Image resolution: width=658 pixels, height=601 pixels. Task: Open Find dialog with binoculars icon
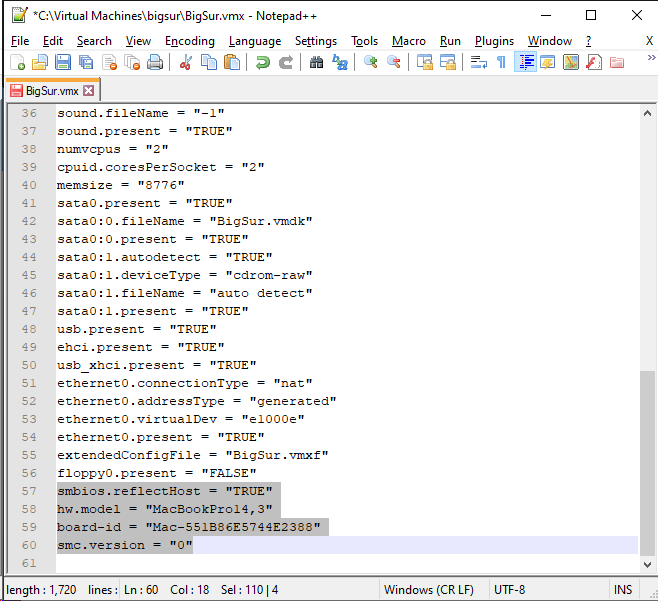pyautogui.click(x=316, y=63)
